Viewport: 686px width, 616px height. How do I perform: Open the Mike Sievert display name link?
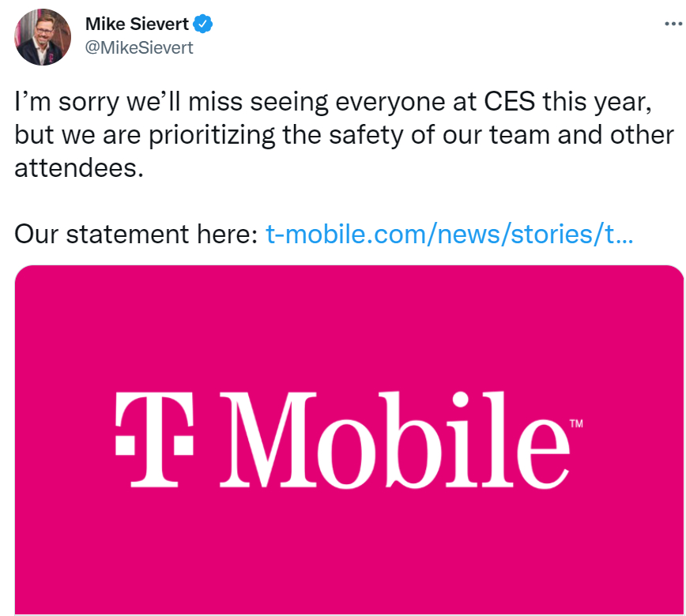(136, 24)
